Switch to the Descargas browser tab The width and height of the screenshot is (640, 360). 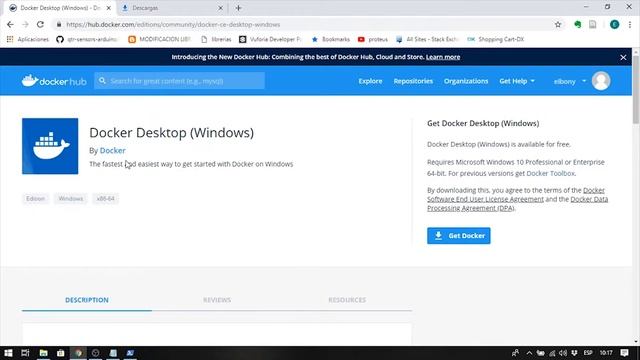tap(171, 8)
